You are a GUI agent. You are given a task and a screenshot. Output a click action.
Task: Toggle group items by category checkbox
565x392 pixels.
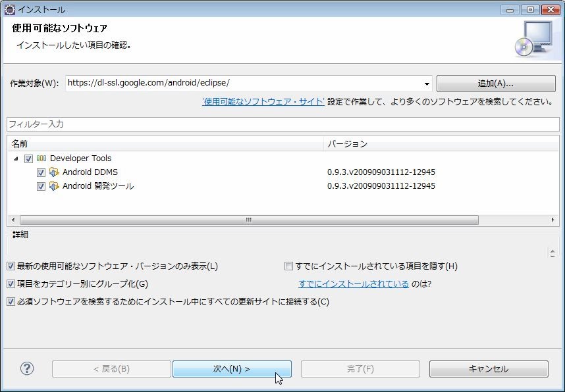coord(11,284)
